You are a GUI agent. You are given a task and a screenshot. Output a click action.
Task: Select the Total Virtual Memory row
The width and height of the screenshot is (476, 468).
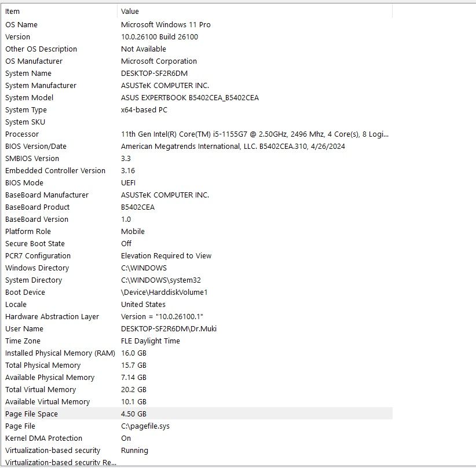click(198, 389)
